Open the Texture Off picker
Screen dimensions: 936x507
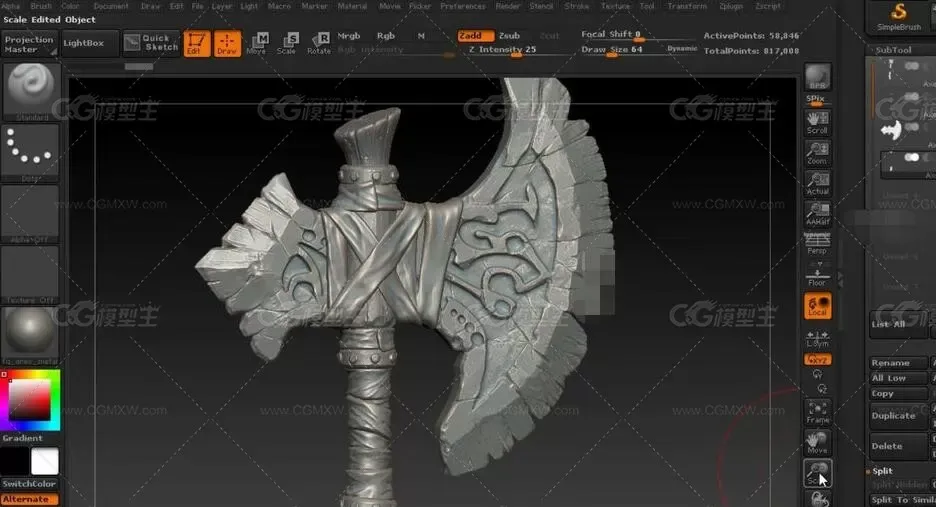click(x=30, y=275)
